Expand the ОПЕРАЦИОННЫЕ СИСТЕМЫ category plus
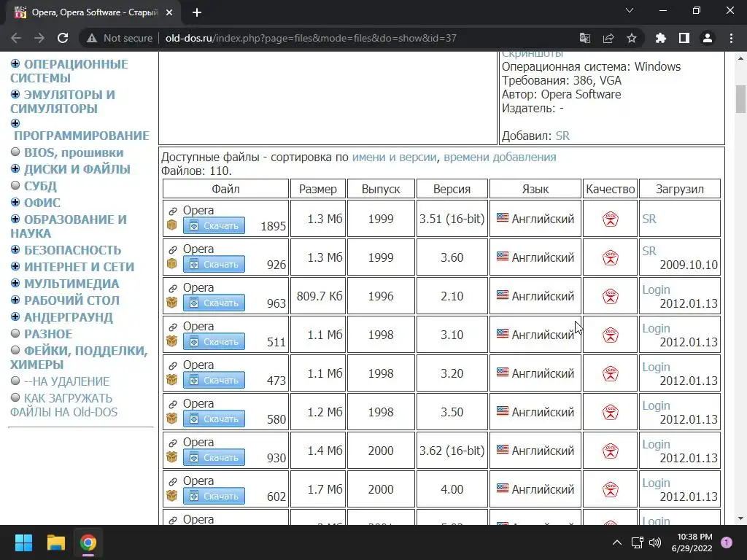This screenshot has height=560, width=747. [x=15, y=64]
